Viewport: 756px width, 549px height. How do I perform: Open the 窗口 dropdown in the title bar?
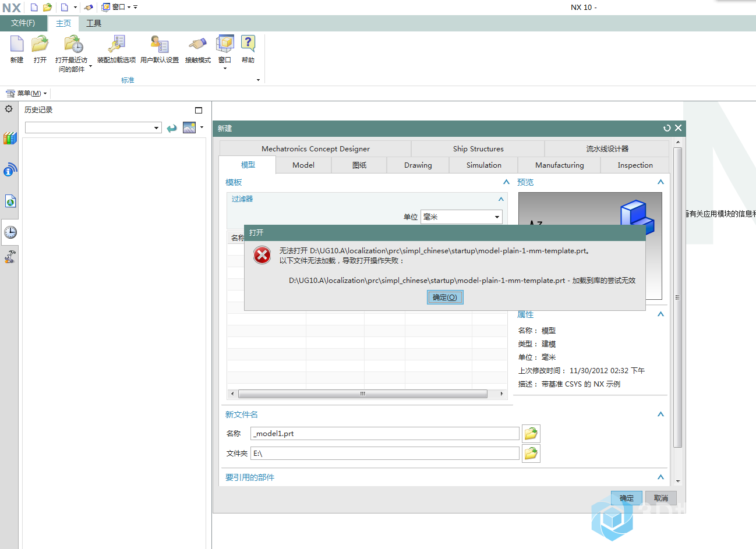[116, 7]
